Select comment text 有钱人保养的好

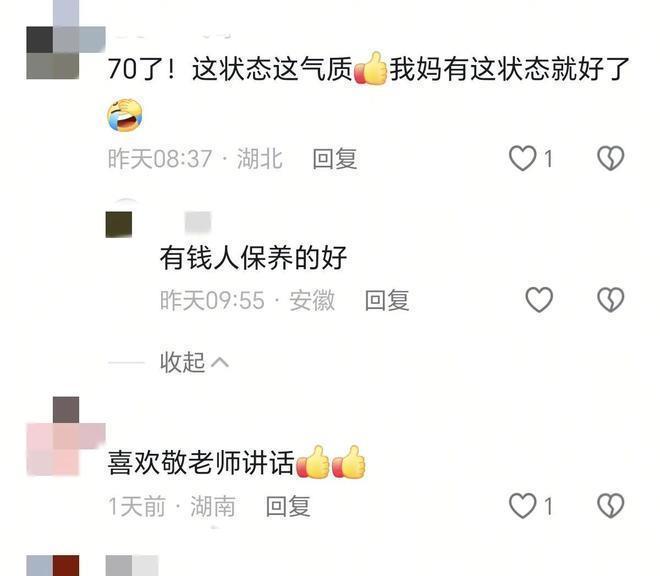coord(253,258)
